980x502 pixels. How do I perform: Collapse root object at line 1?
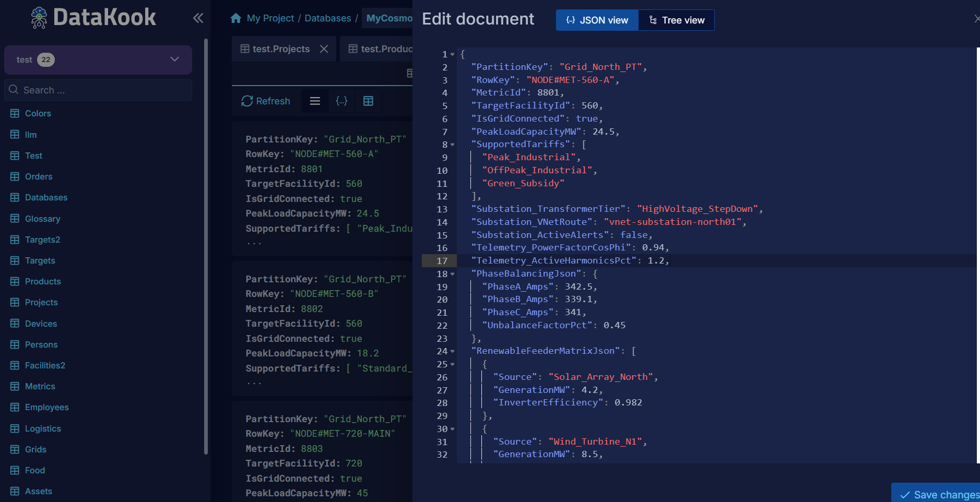452,54
